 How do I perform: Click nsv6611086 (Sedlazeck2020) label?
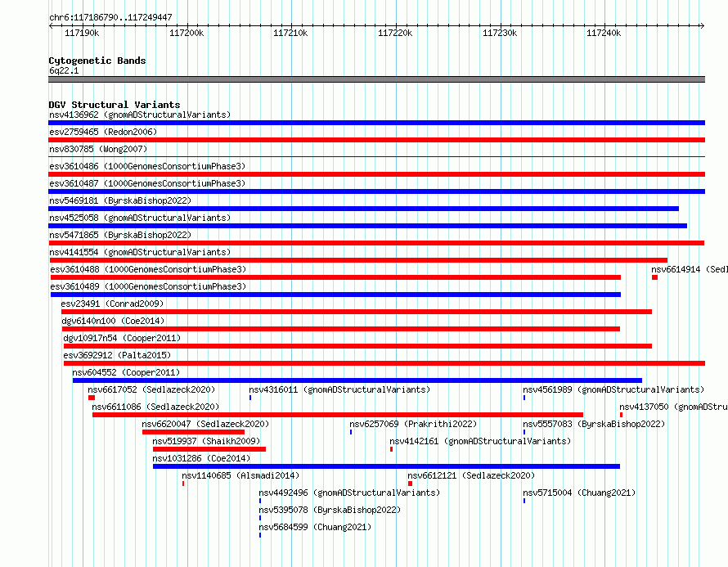[x=155, y=407]
